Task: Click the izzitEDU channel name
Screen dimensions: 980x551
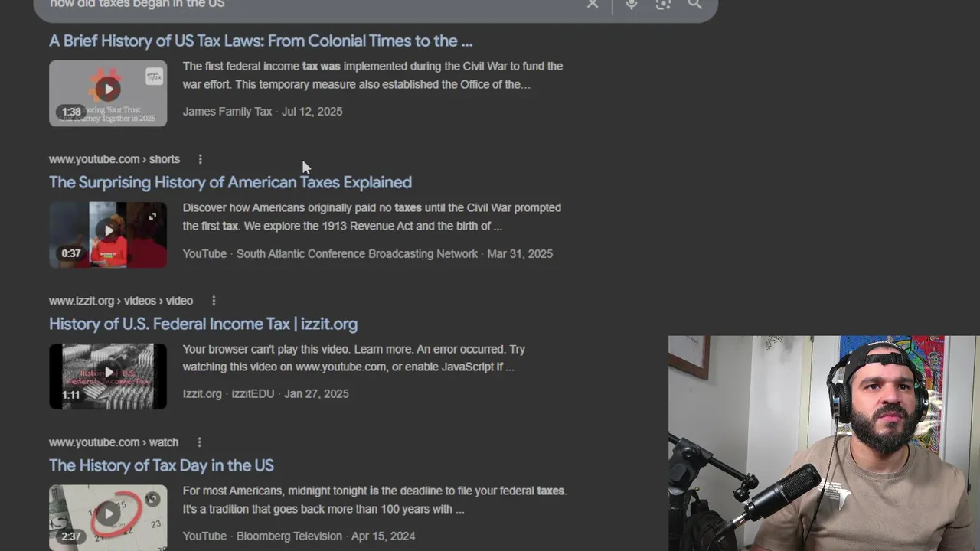Action: click(253, 393)
